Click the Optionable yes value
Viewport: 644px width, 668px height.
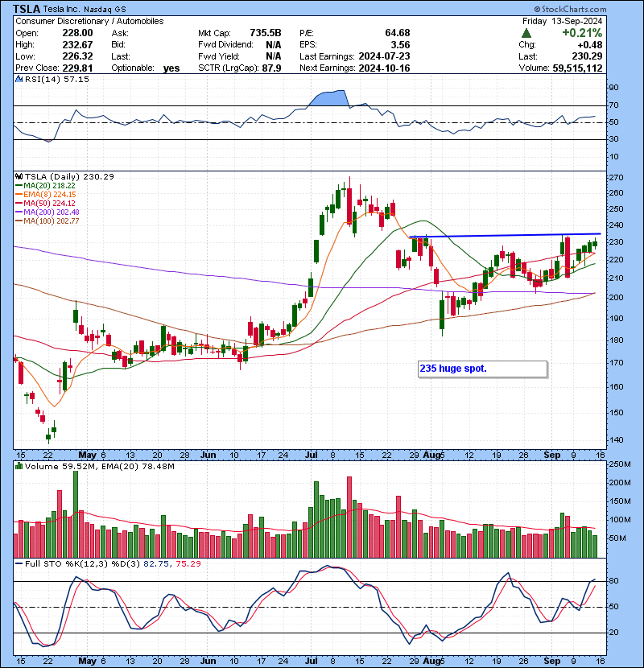(x=171, y=68)
